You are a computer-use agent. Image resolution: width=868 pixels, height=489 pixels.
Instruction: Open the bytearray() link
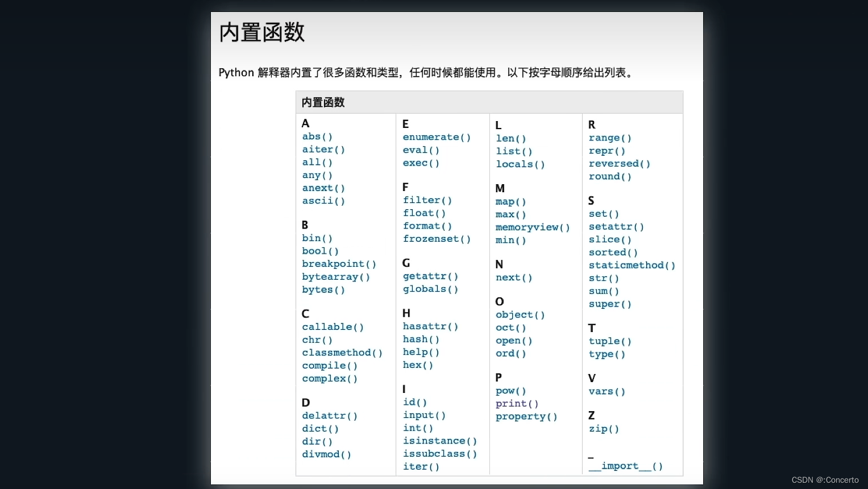tap(336, 277)
